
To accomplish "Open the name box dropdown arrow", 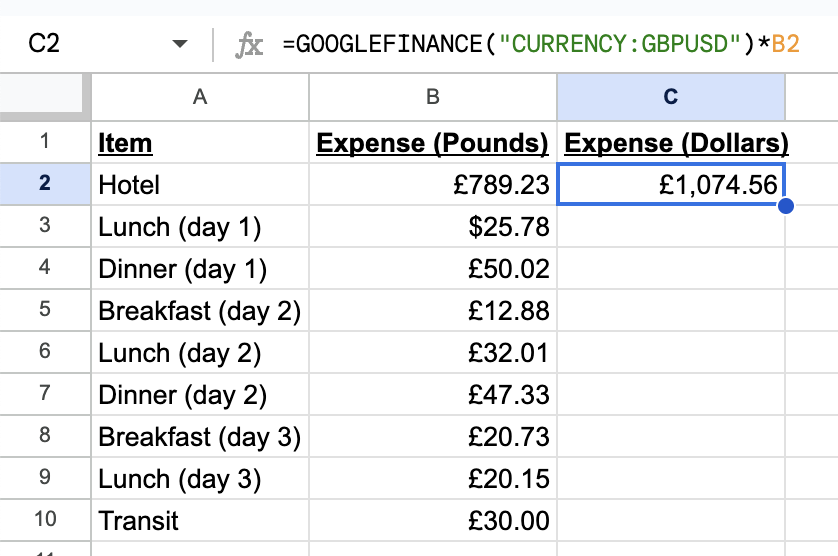I will point(180,44).
